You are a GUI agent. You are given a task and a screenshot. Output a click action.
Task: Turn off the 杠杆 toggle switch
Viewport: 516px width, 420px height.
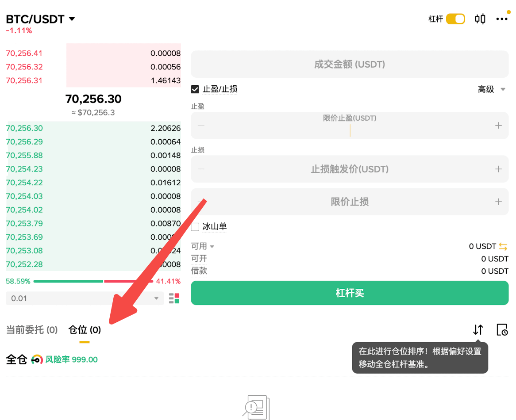click(x=455, y=19)
